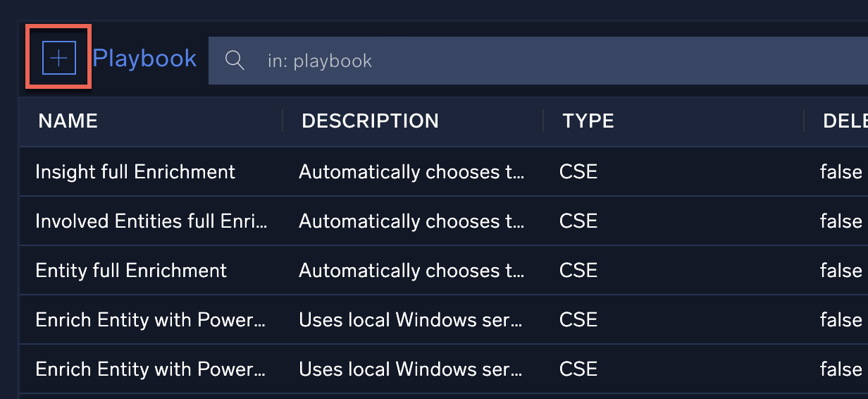Click the partially visible DELE column header

(844, 121)
